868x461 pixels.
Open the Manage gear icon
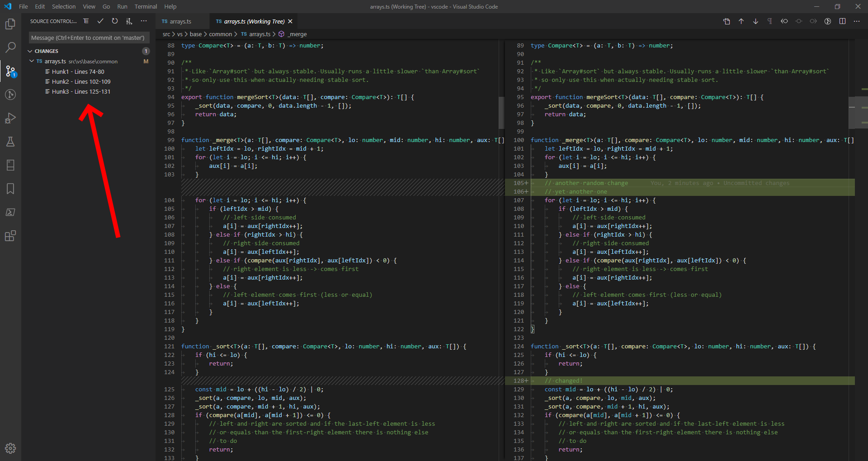pyautogui.click(x=10, y=448)
